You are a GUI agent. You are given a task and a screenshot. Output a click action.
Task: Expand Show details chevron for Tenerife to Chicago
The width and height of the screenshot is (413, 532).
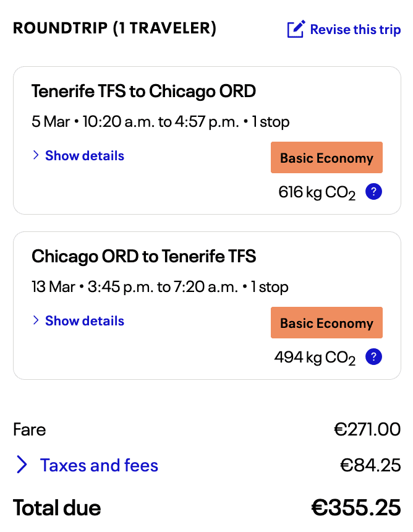point(36,156)
